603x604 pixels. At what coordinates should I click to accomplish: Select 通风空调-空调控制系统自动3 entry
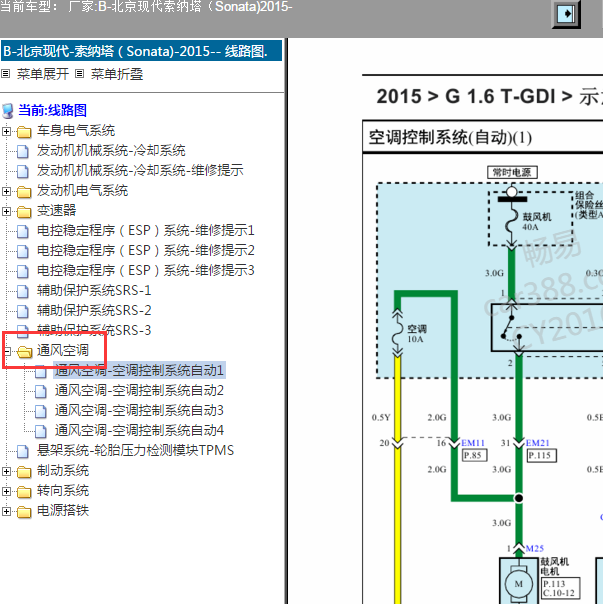coord(139,411)
